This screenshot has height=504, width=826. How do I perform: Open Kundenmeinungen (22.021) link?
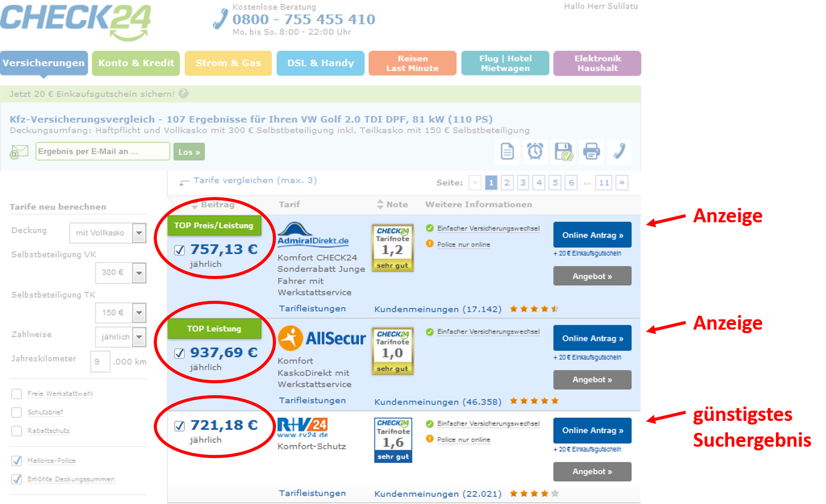(438, 494)
